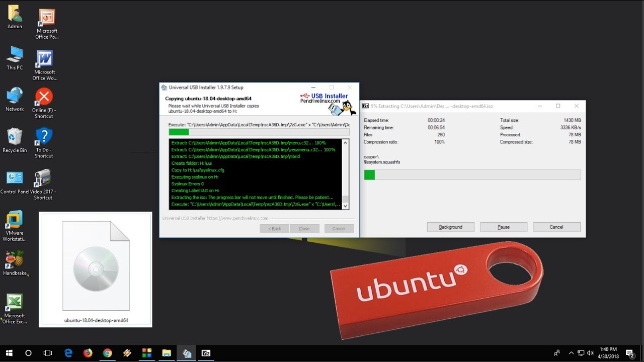Click the Pendrivelinux.com USB Installer logo
644x362 pixels.
click(x=327, y=103)
